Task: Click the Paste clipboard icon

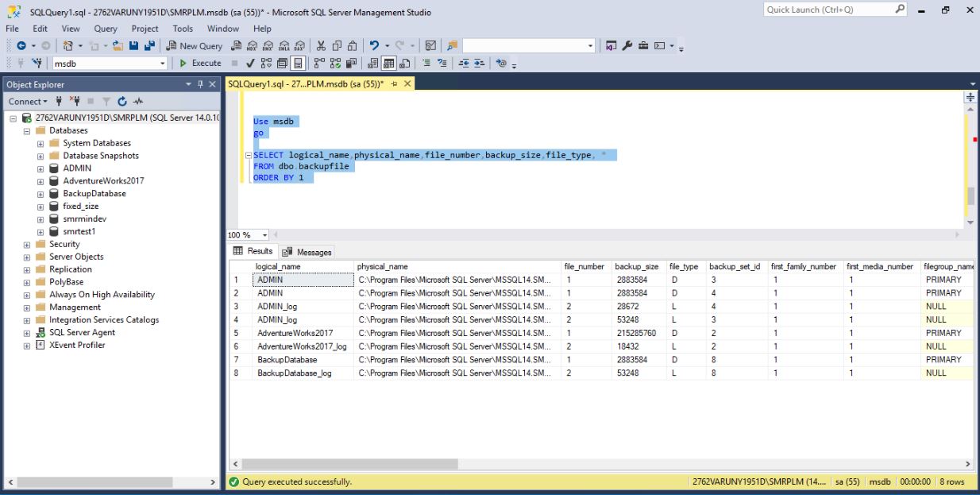Action: 353,46
